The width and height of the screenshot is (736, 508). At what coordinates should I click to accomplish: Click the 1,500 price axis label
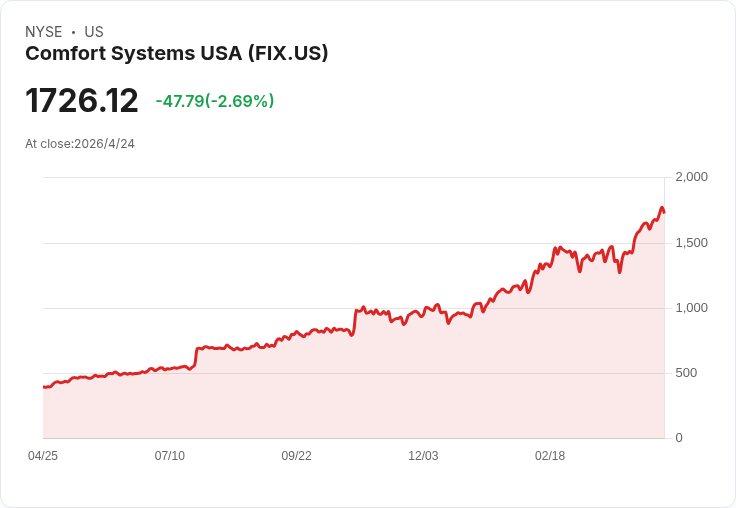pos(691,243)
